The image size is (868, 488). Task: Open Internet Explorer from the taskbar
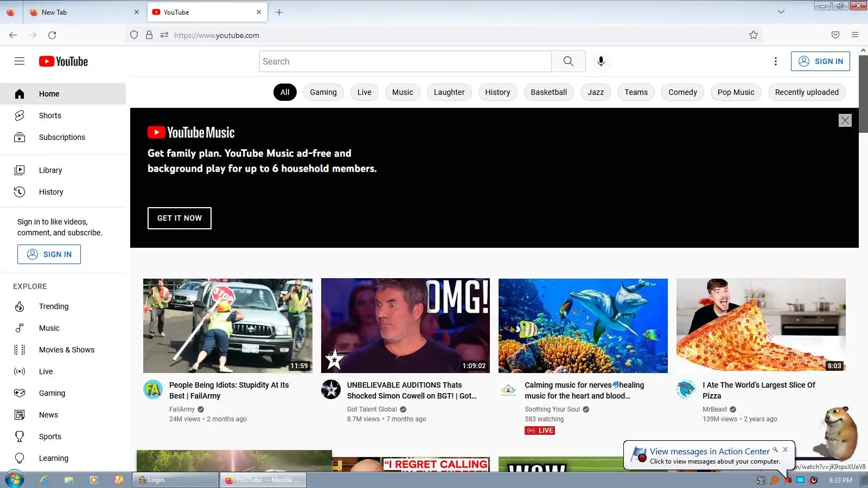[x=44, y=480]
